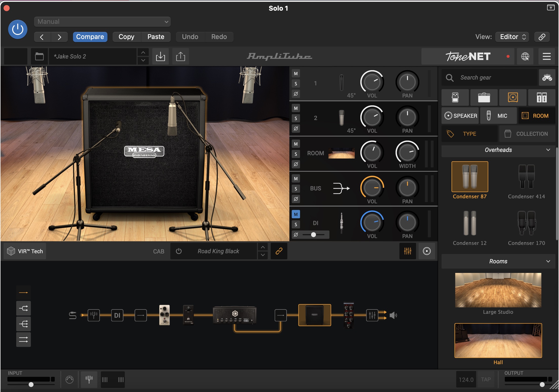Open the tuner icon in bottom bar
This screenshot has height=392, width=559.
(89, 379)
